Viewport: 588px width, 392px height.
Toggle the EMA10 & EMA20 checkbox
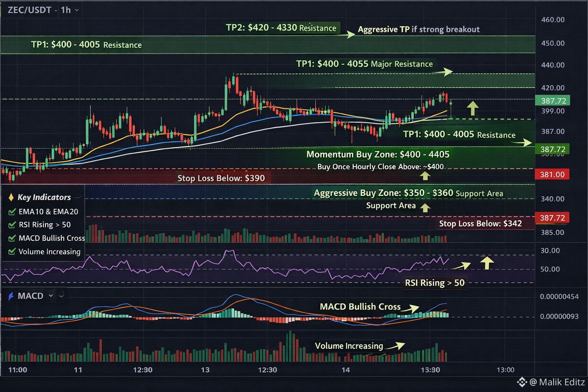click(12, 212)
